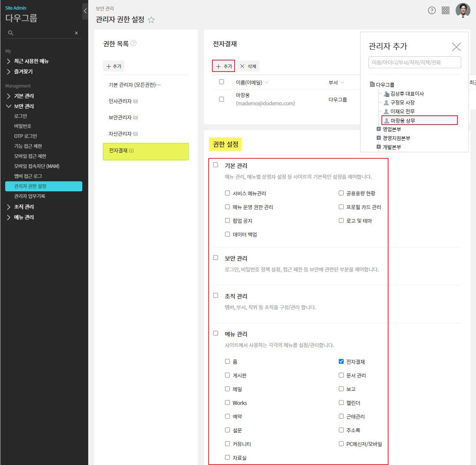The image size is (476, 465).
Task: Click the user profile avatar
Action: pyautogui.click(x=463, y=10)
